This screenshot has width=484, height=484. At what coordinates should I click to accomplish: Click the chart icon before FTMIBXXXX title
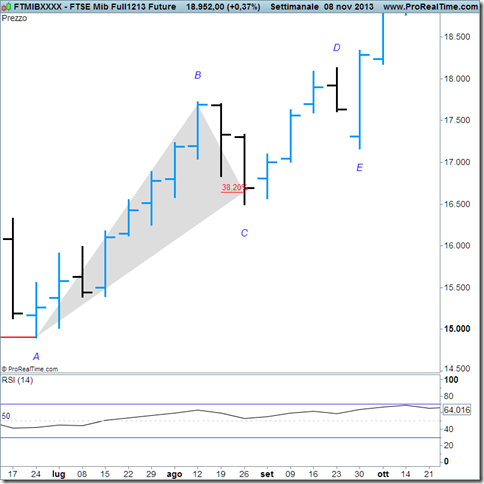[7, 7]
